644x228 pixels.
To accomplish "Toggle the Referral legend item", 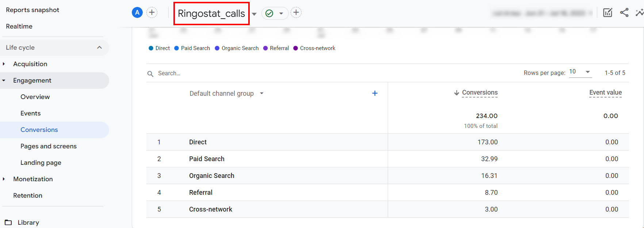I will click(276, 48).
